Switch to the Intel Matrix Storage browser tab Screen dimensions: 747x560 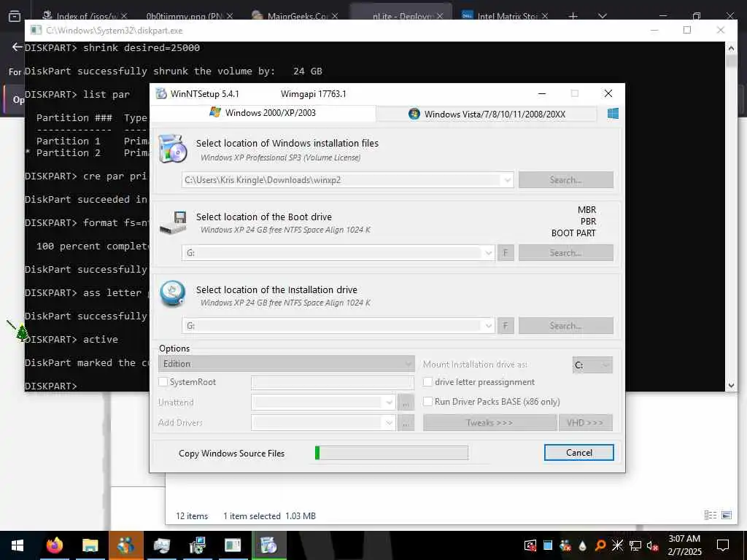505,16
